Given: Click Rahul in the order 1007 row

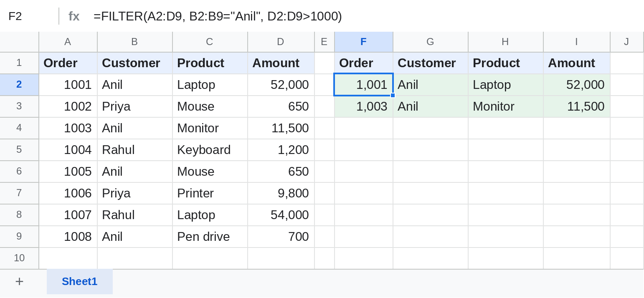Looking at the screenshot, I should pyautogui.click(x=135, y=215).
